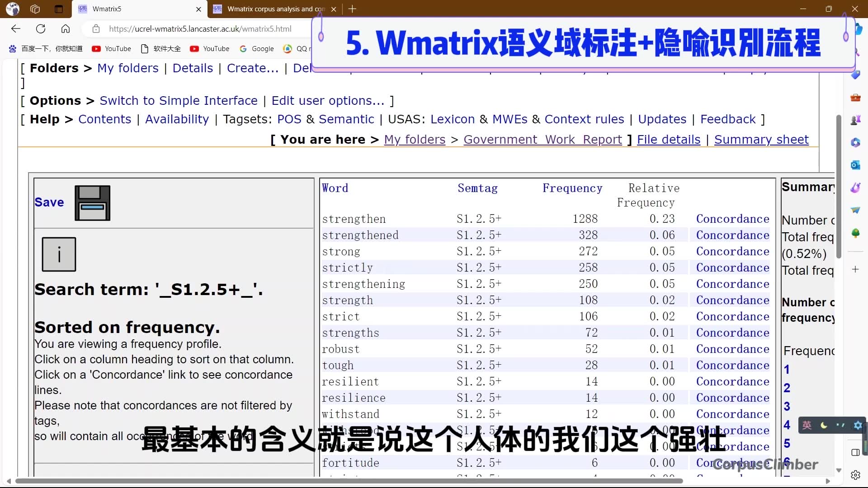Screen dimensions: 868x488
Task: Toggle dark mode via the moon icon
Action: click(824, 425)
